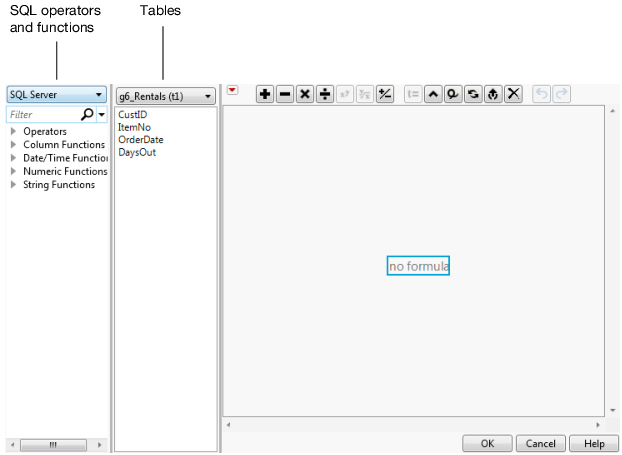This screenshot has width=622, height=455.
Task: Click the delete expression (X) button
Action: 513,94
